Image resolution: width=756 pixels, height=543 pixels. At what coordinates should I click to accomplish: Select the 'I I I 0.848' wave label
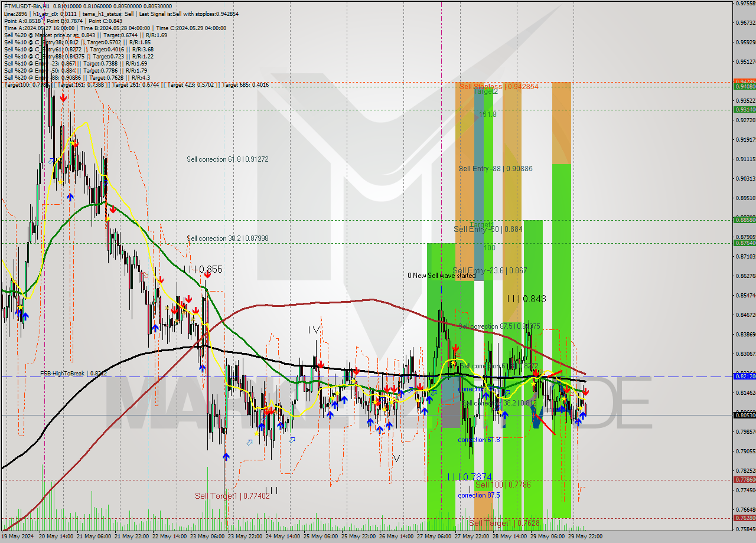pos(526,299)
